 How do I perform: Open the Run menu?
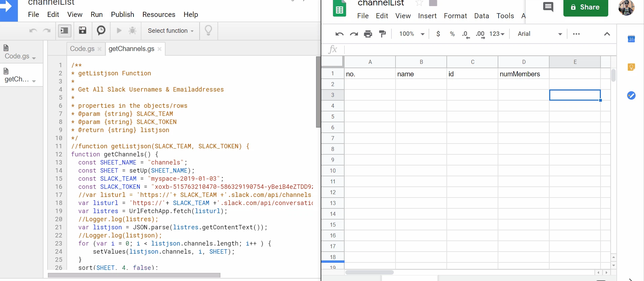tap(97, 15)
